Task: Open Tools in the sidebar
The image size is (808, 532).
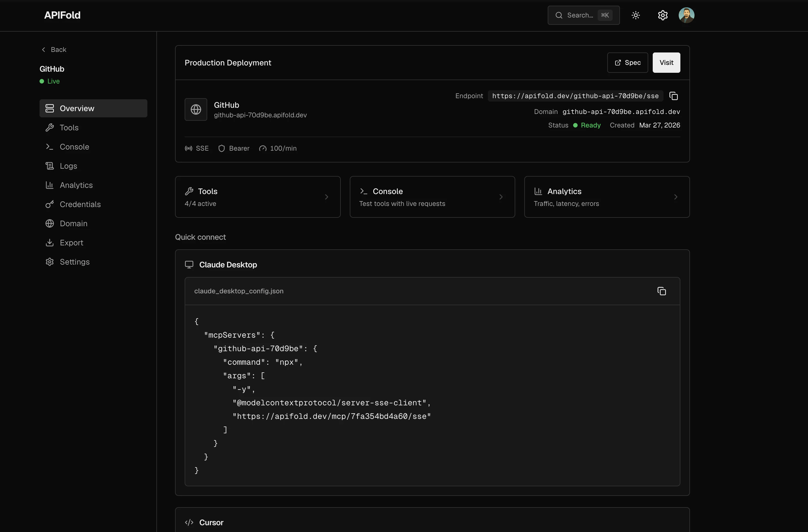Action: point(69,127)
